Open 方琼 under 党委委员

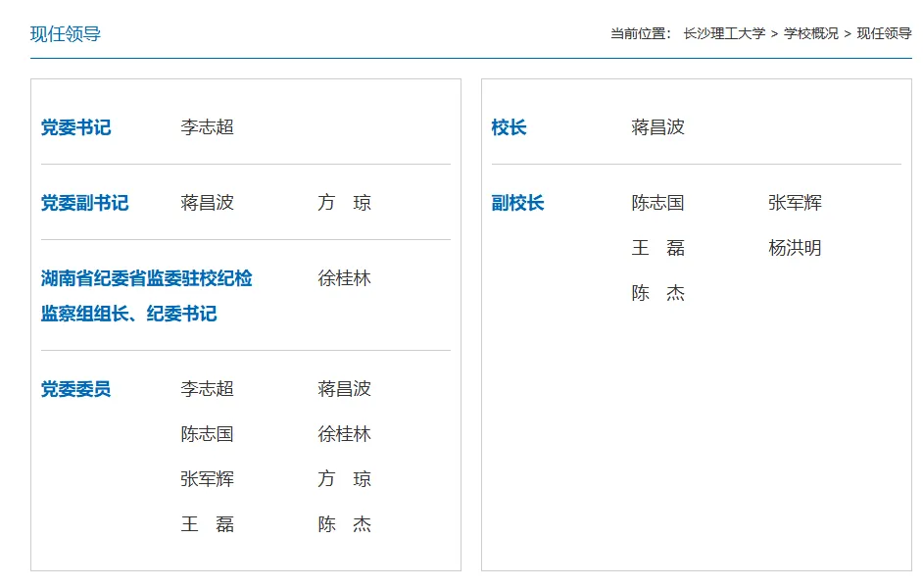[344, 479]
